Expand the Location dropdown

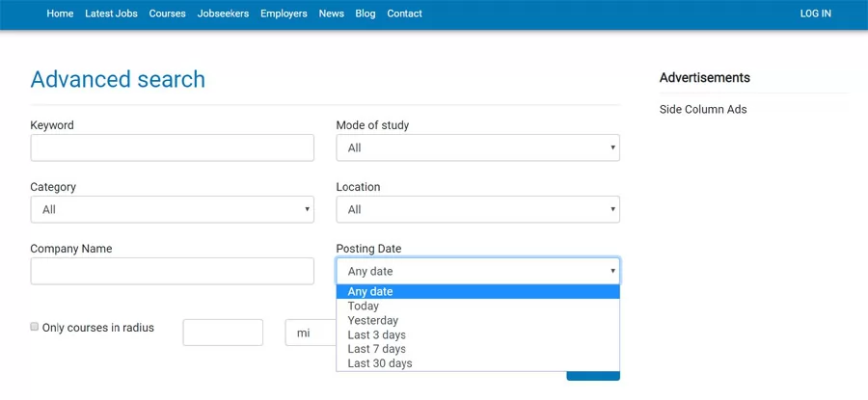coord(477,209)
